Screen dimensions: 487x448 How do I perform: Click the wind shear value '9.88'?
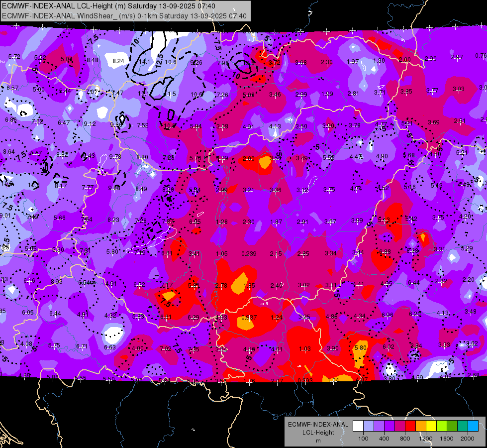pos(114,188)
